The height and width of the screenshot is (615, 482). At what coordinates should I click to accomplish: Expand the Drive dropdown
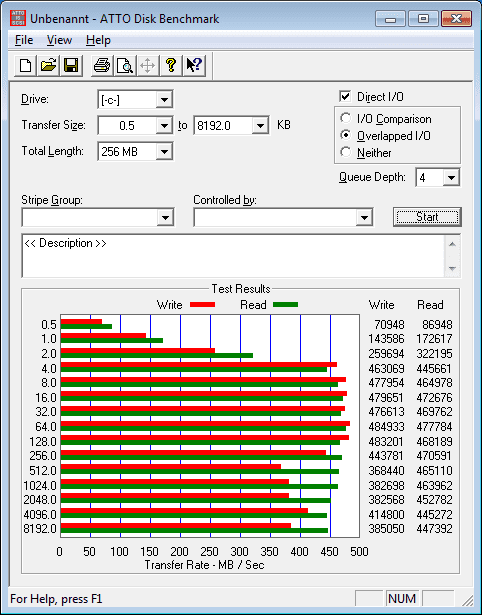pos(164,100)
